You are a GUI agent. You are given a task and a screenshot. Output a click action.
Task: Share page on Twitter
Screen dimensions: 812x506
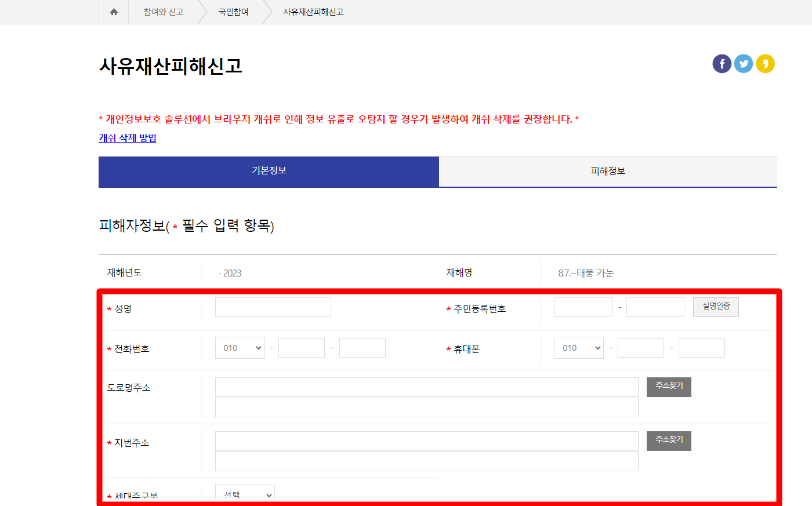(744, 64)
